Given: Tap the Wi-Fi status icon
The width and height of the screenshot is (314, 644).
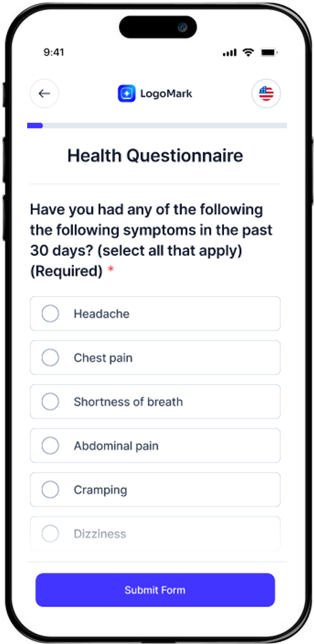Looking at the screenshot, I should (248, 52).
